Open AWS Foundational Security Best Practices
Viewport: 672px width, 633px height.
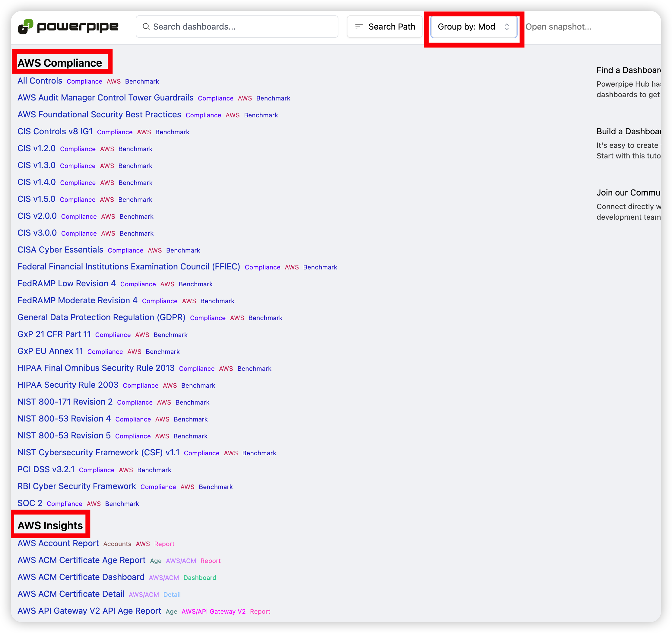pyautogui.click(x=99, y=115)
